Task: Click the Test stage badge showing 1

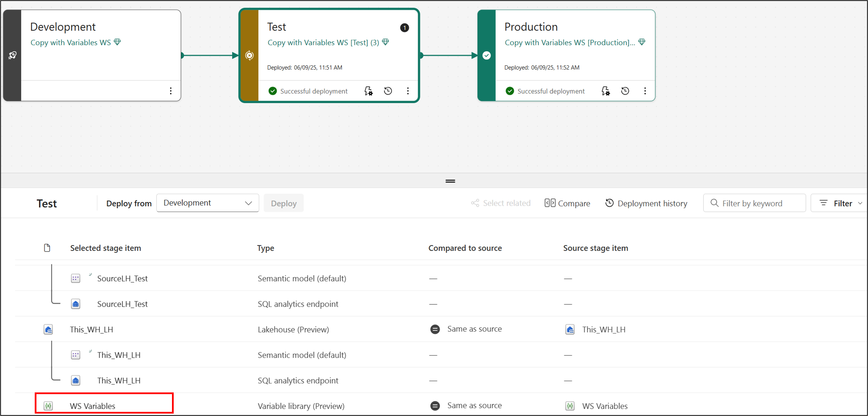Action: point(404,28)
